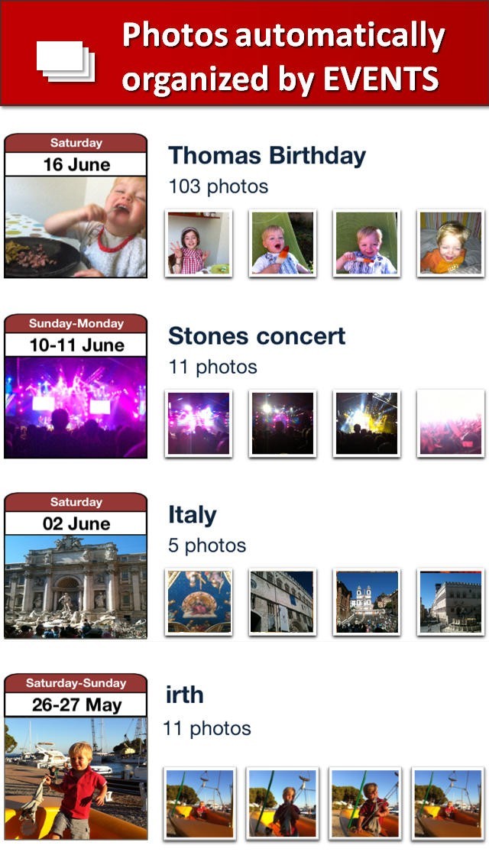Open the Thomas Birthday event title
This screenshot has height=868, width=489.
tap(267, 156)
